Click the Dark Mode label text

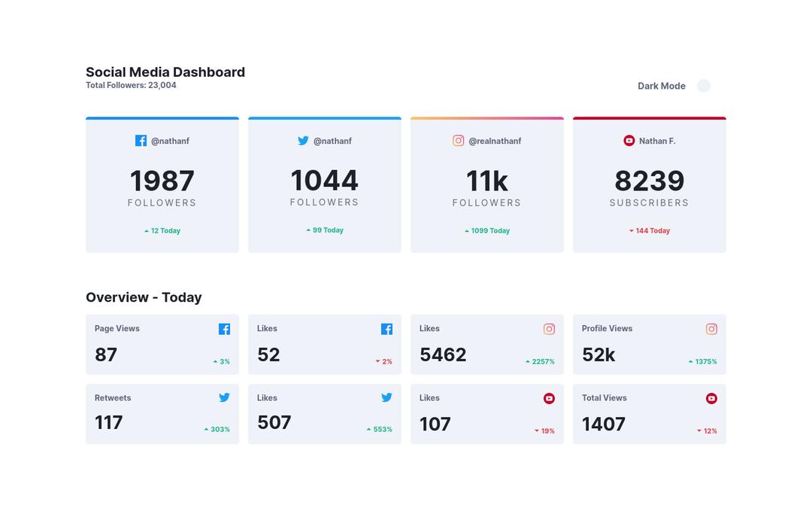661,86
